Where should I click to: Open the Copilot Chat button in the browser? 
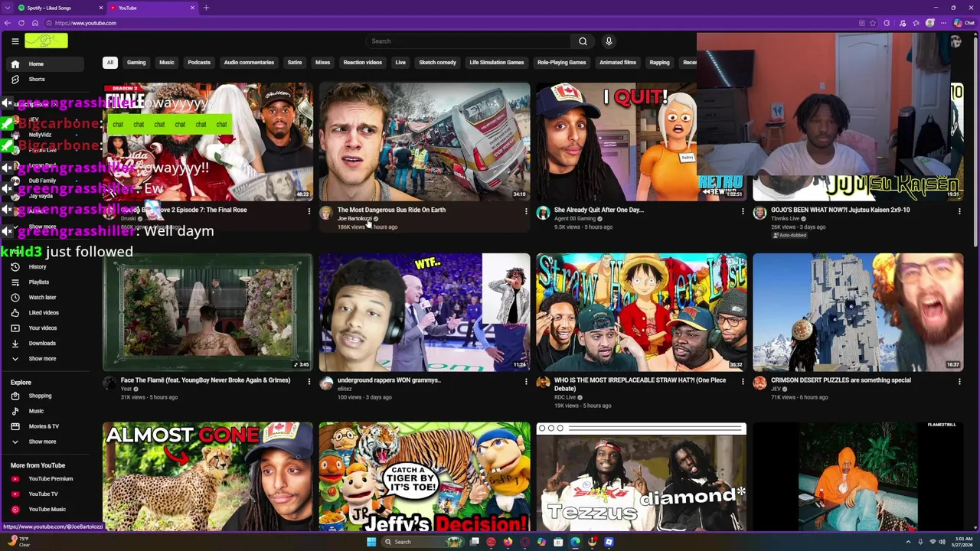[x=964, y=23]
